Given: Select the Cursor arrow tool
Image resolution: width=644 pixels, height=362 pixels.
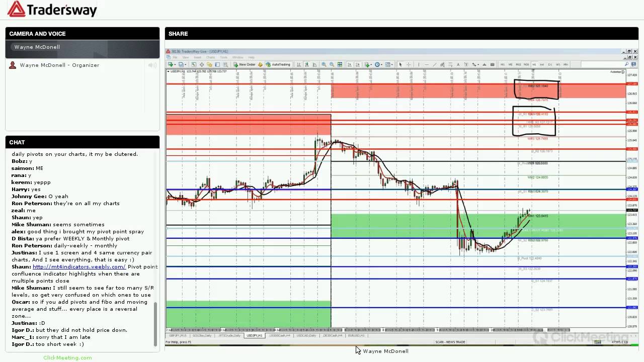Looking at the screenshot, I should pyautogui.click(x=400, y=64).
